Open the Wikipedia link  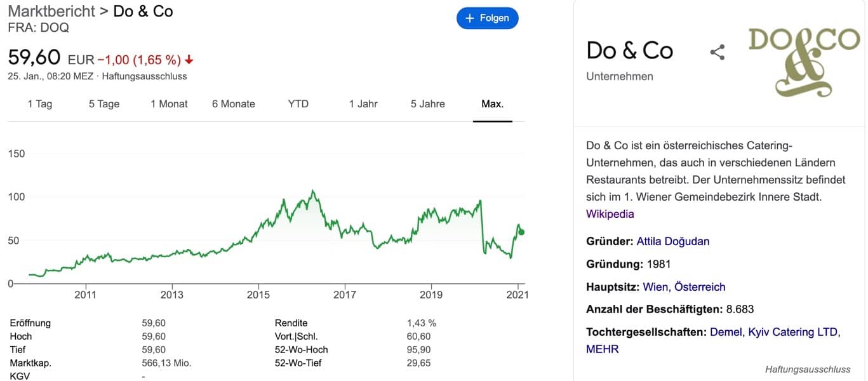(x=610, y=214)
